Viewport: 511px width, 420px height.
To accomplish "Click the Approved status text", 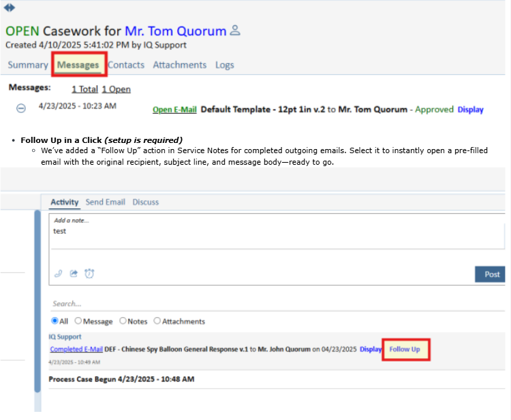I will 434,110.
